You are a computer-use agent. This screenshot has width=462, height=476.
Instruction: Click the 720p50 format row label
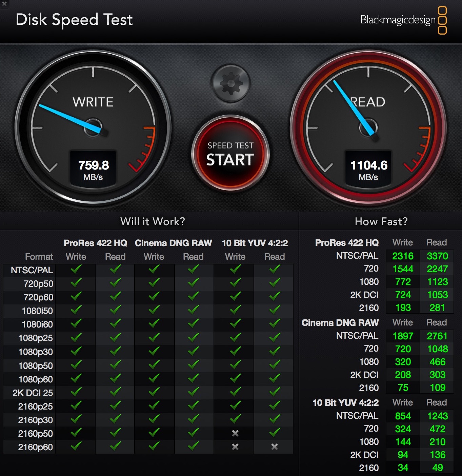click(38, 284)
